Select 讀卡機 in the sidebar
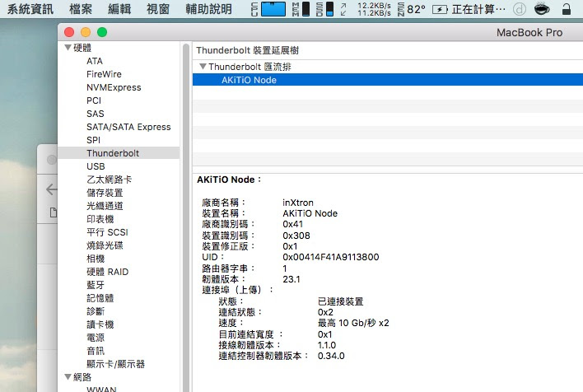The height and width of the screenshot is (392, 583). (x=100, y=324)
